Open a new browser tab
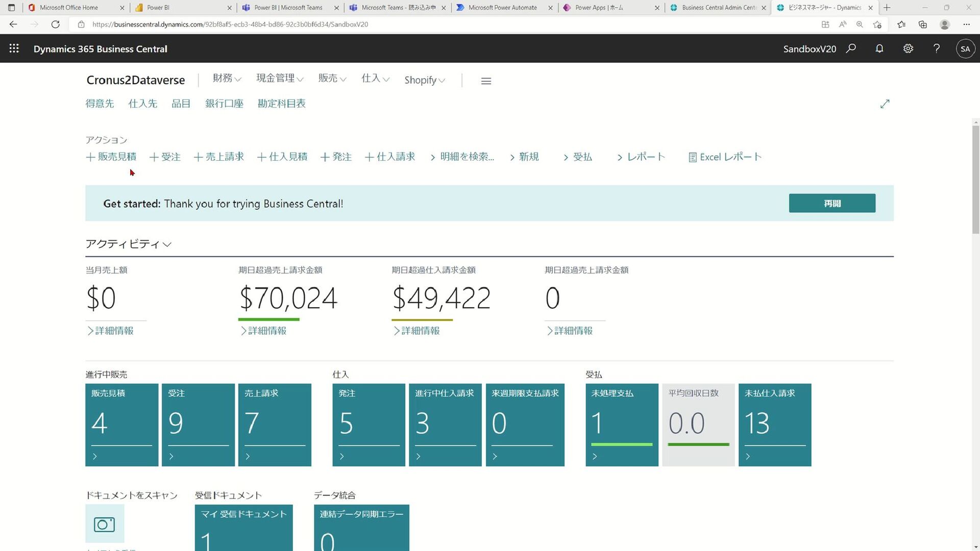Viewport: 980px width, 551px height. coord(887,8)
